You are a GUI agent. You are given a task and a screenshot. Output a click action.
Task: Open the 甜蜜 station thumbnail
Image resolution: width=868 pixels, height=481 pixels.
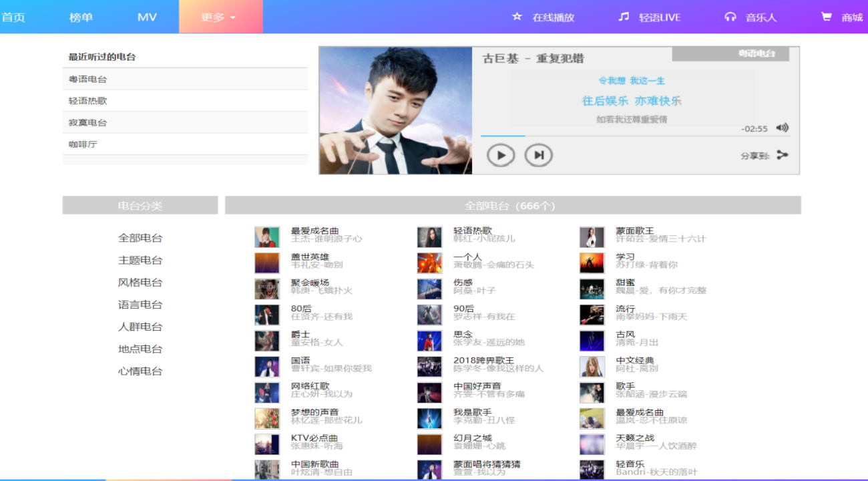point(592,289)
